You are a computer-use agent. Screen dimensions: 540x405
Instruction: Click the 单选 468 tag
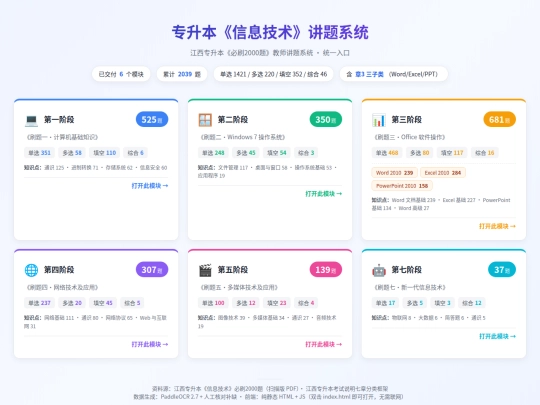pos(387,153)
